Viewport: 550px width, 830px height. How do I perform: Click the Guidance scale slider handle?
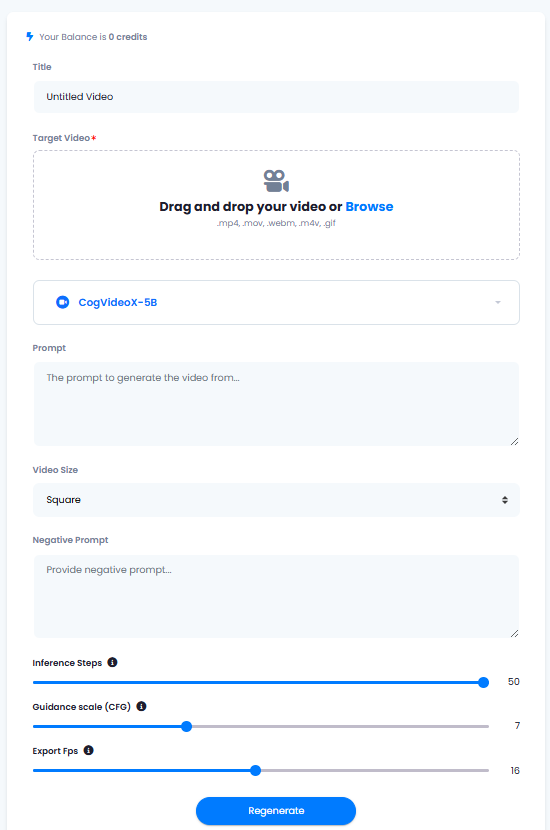pos(186,726)
